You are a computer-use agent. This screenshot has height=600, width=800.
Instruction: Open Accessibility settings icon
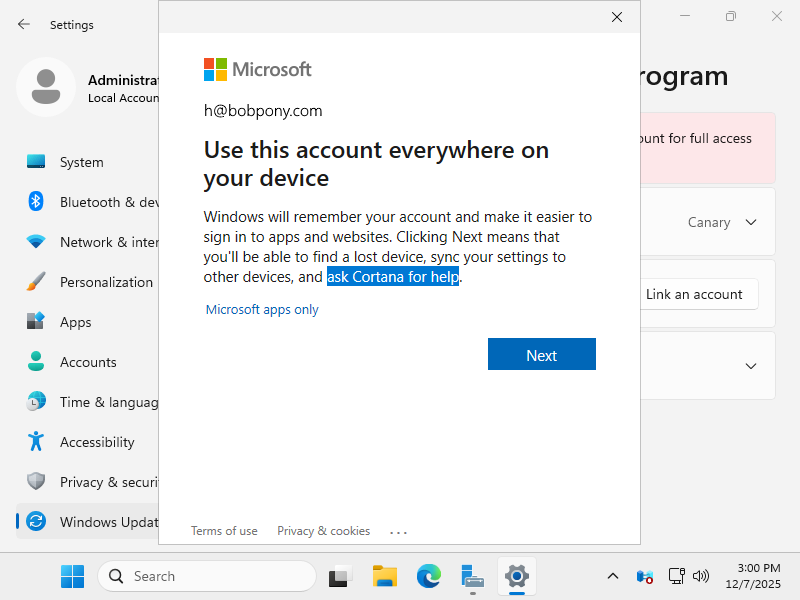pos(36,441)
